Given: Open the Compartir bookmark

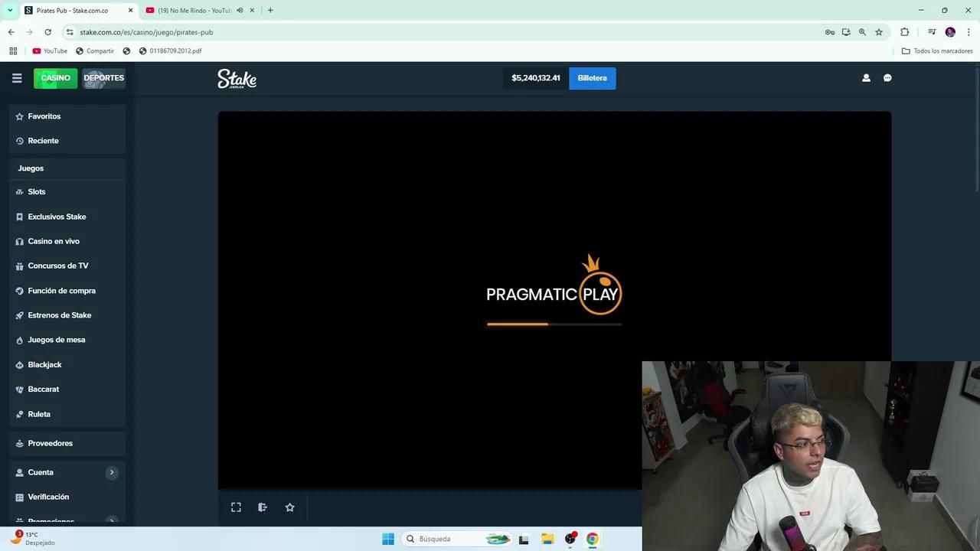Looking at the screenshot, I should 95,51.
